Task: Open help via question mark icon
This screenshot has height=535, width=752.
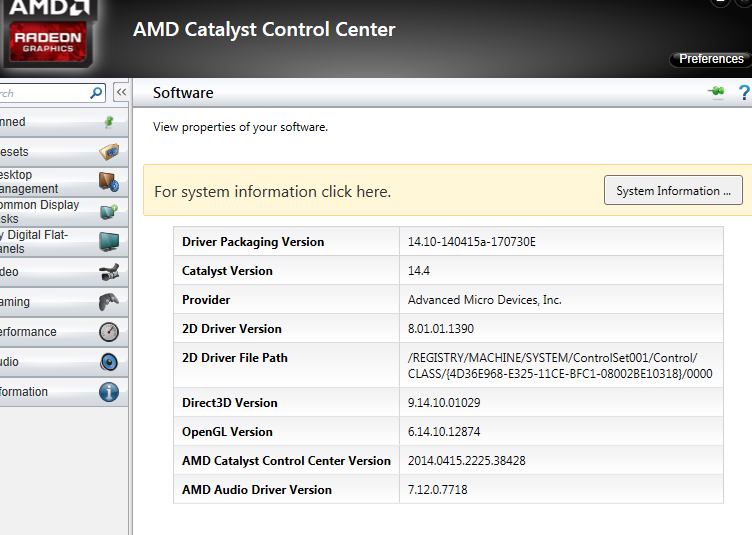Action: click(x=744, y=92)
